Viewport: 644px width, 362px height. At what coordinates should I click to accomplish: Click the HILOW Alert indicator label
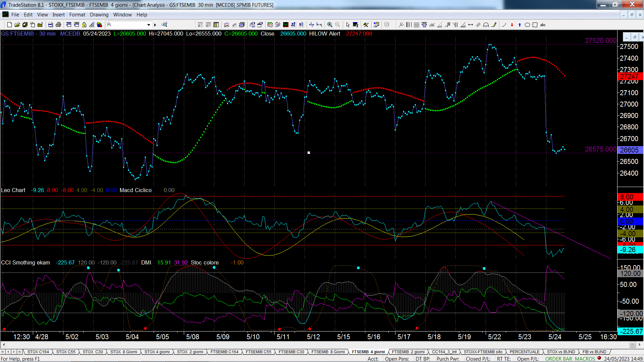pos(324,34)
